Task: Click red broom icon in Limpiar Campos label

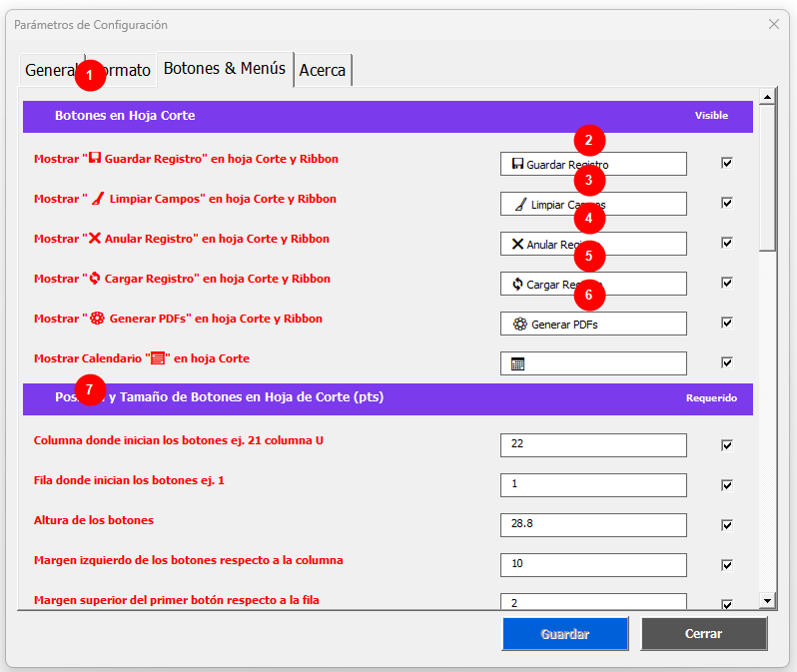Action: click(98, 199)
